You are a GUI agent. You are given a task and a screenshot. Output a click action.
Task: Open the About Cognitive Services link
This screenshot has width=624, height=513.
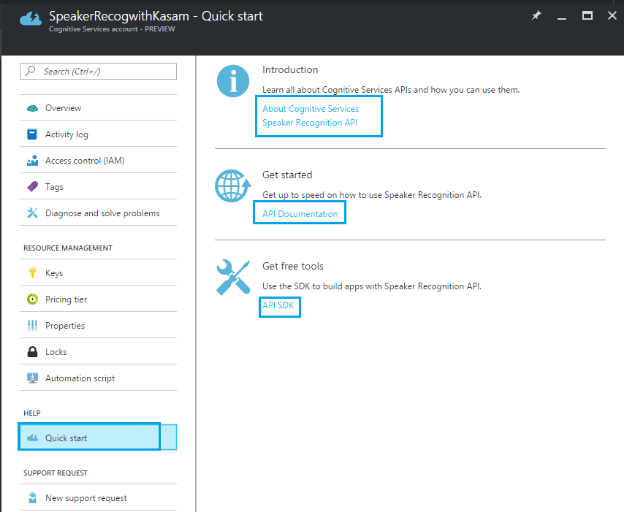(310, 108)
